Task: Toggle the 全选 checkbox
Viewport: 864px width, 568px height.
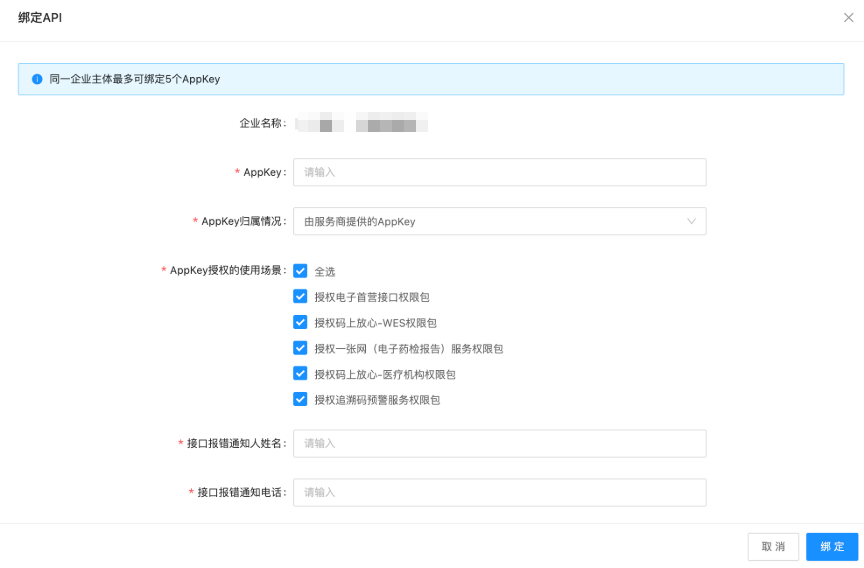Action: [300, 271]
